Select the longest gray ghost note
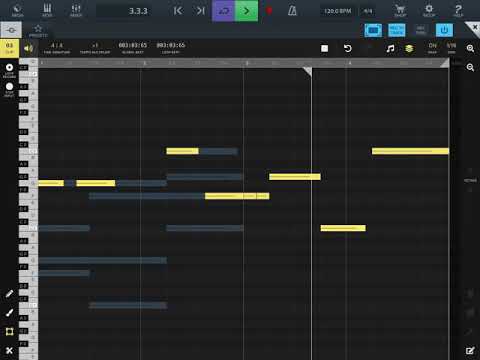Screen dimensions: 480x360 pyautogui.click(x=103, y=260)
